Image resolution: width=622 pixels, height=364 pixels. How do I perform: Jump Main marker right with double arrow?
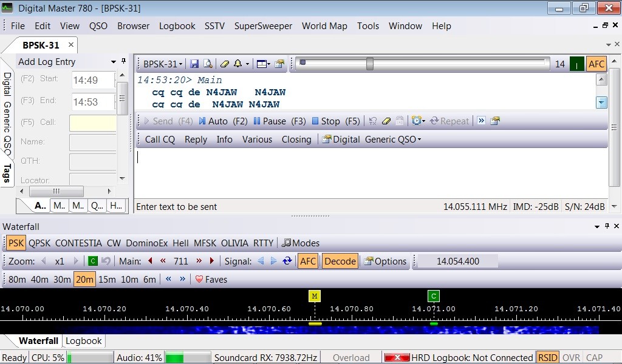pyautogui.click(x=199, y=261)
